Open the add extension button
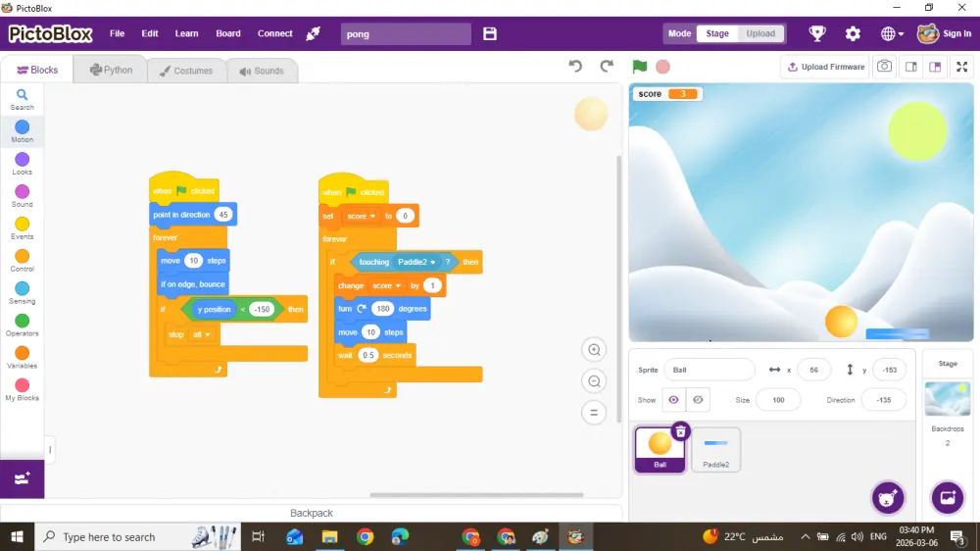Screen dimensions: 980x551 (x=22, y=479)
